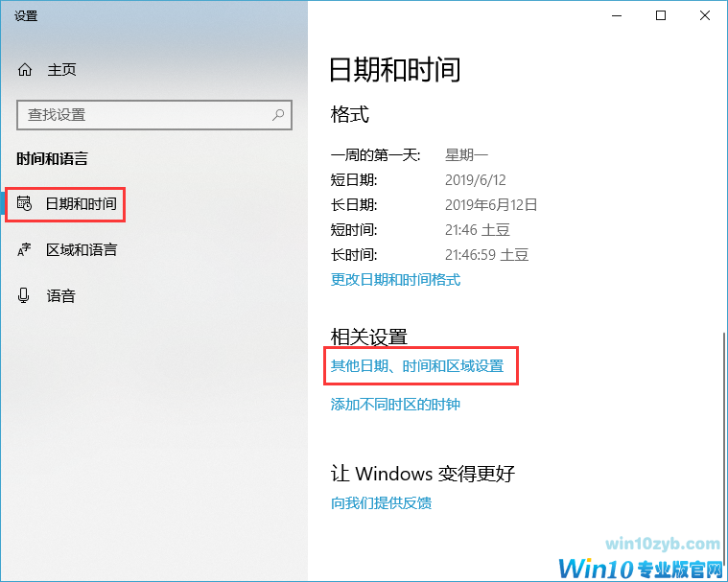Open the 主页 home page
The width and height of the screenshot is (728, 582).
click(x=61, y=70)
